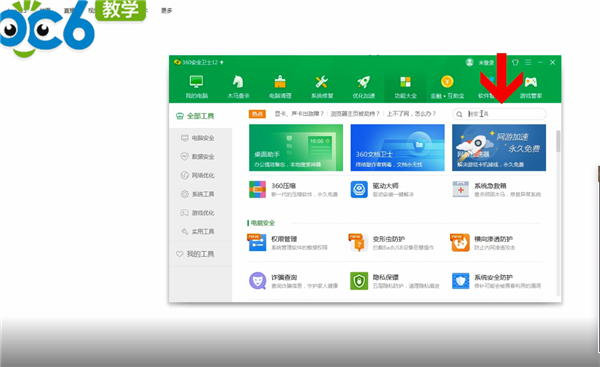Open the 360文档卫士 blue banner
The height and width of the screenshot is (367, 600).
[x=397, y=147]
